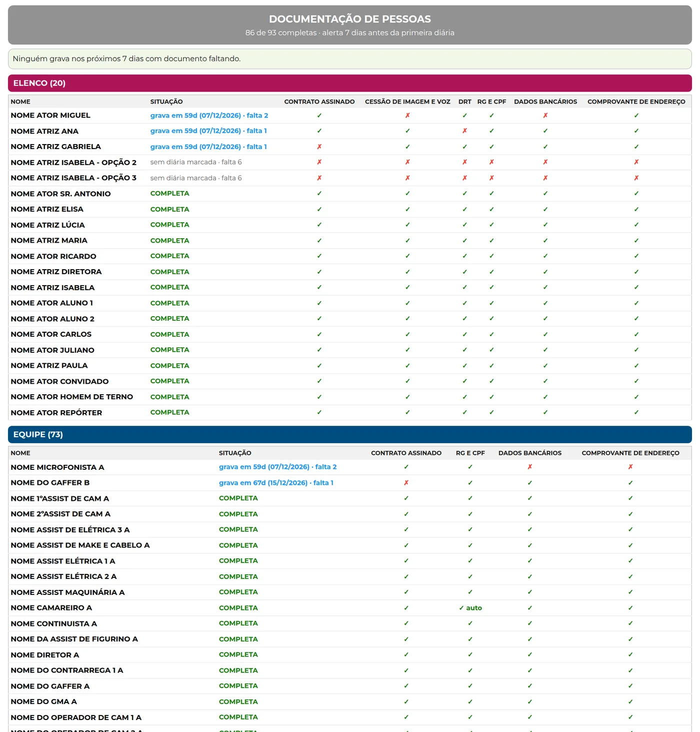Click Microfonista A's red X under Dados Bancários
The height and width of the screenshot is (732, 700).
tap(530, 467)
